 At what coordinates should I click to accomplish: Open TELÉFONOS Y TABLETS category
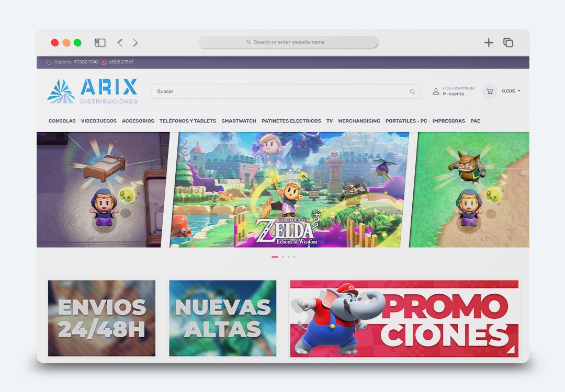click(188, 121)
